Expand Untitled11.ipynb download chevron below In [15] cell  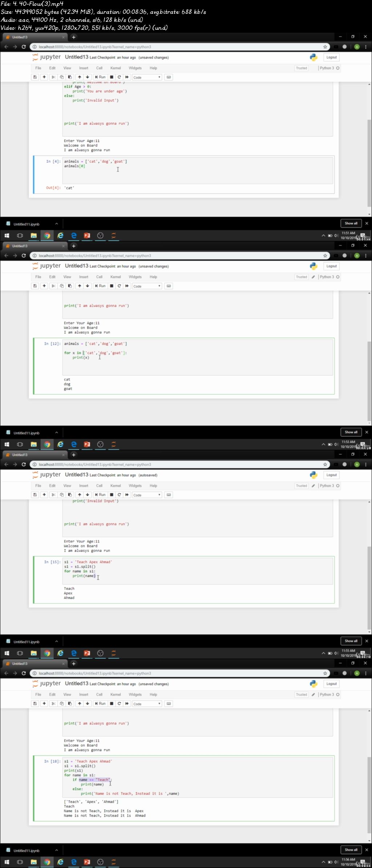point(57,641)
